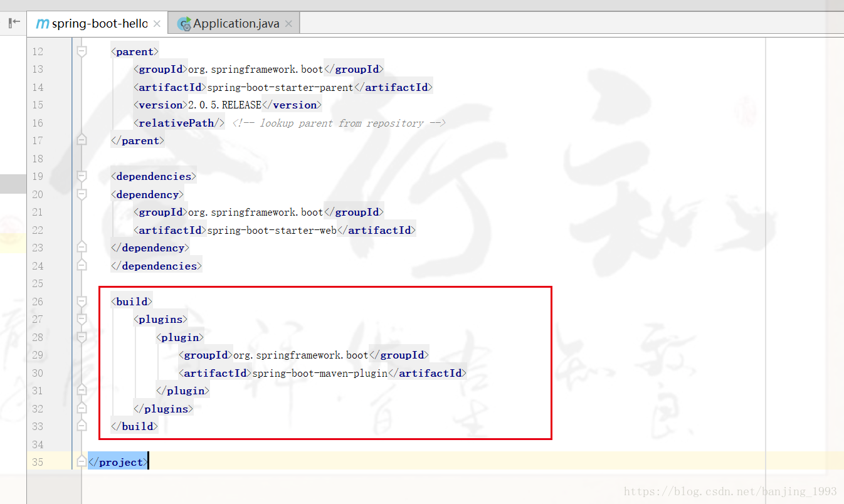Click fold end marker at line 24
The image size is (844, 504).
click(x=82, y=266)
